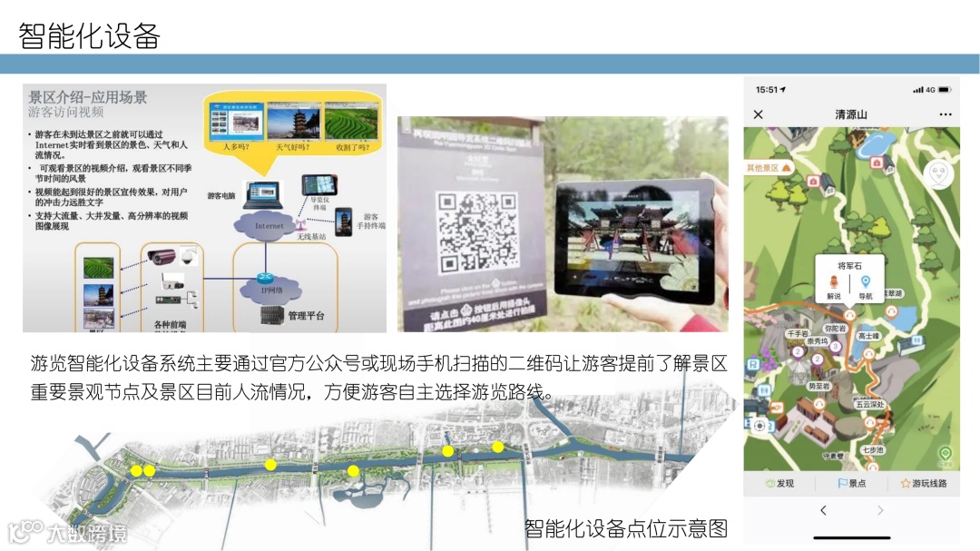Viewport: 980px width, 551px height.
Task: Click the rightmost yellow point on river map
Action: click(497, 447)
